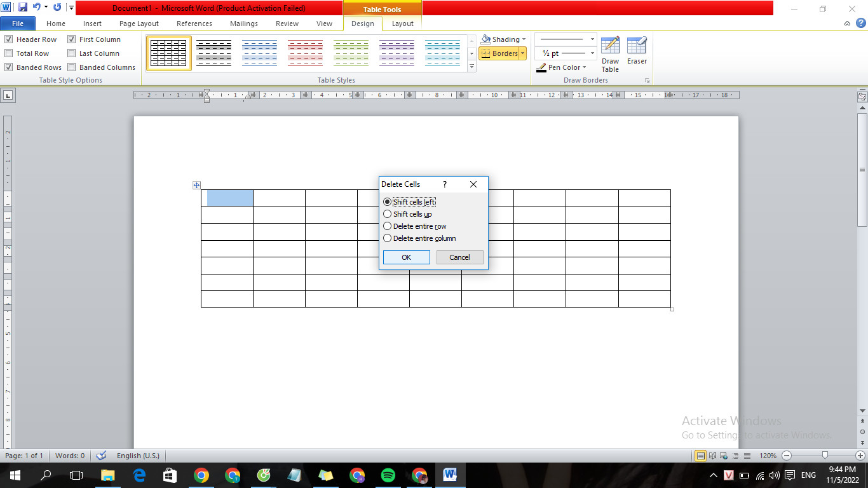The height and width of the screenshot is (488, 868).
Task: Switch to the Insert tab
Action: point(92,24)
